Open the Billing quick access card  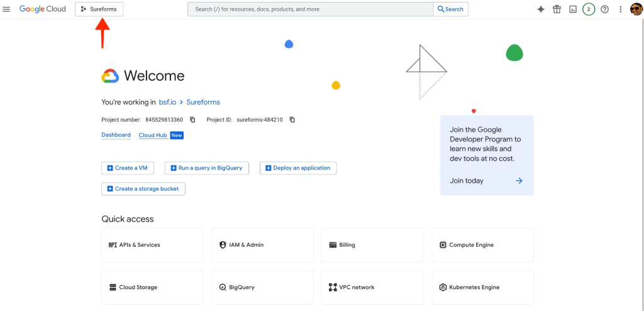[372, 245]
